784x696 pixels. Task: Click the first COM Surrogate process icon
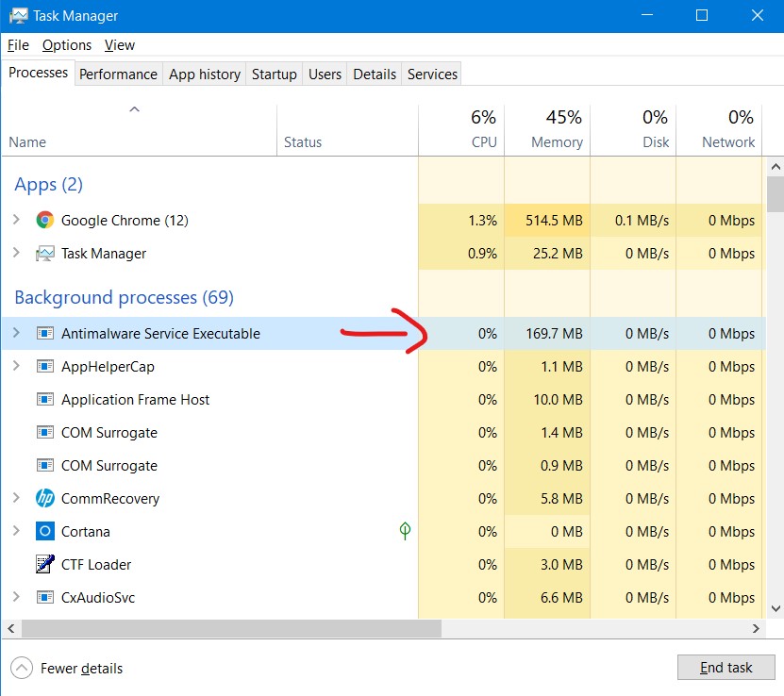tap(45, 432)
